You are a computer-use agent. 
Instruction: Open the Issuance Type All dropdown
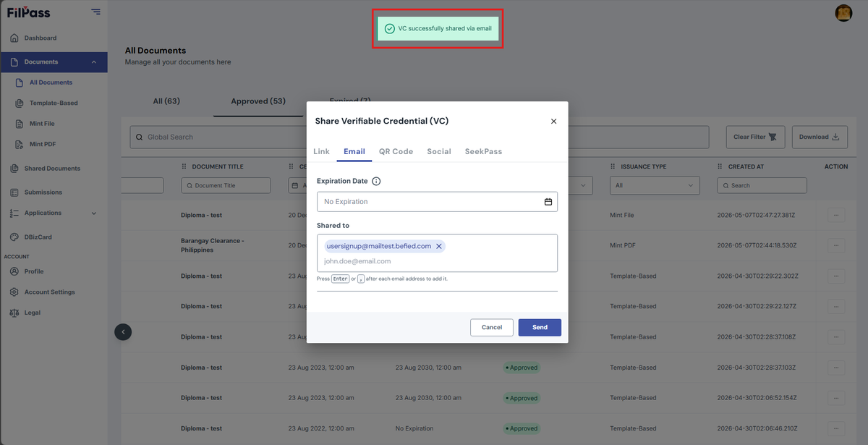[655, 185]
